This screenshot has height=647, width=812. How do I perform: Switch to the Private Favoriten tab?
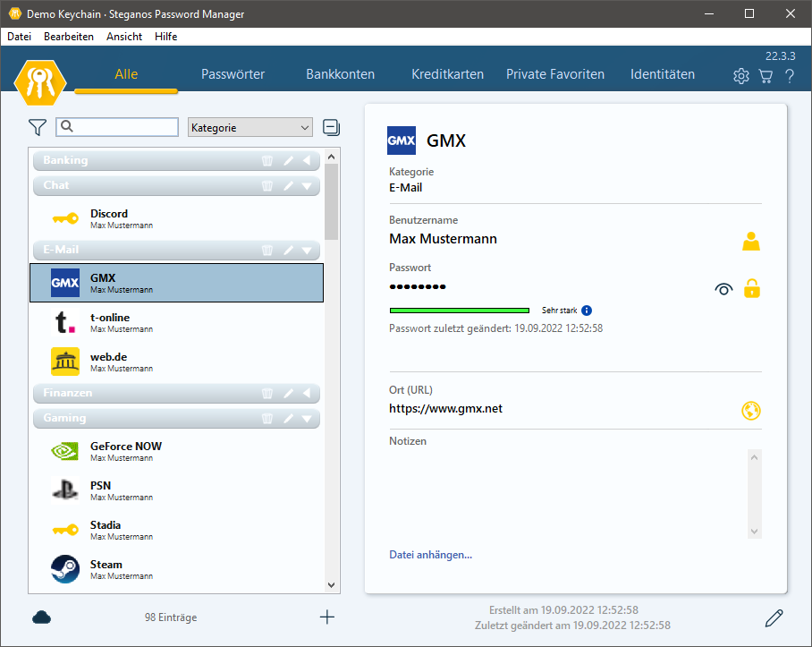(555, 74)
